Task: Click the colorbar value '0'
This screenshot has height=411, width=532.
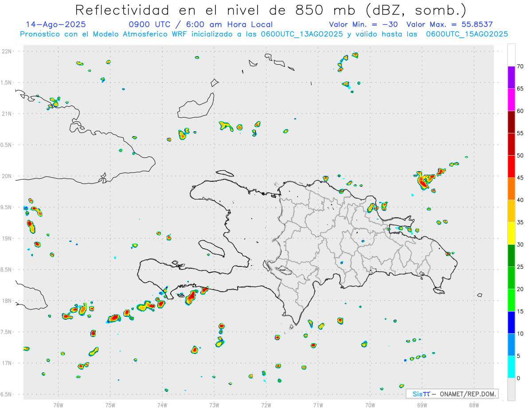Action: coord(519,378)
